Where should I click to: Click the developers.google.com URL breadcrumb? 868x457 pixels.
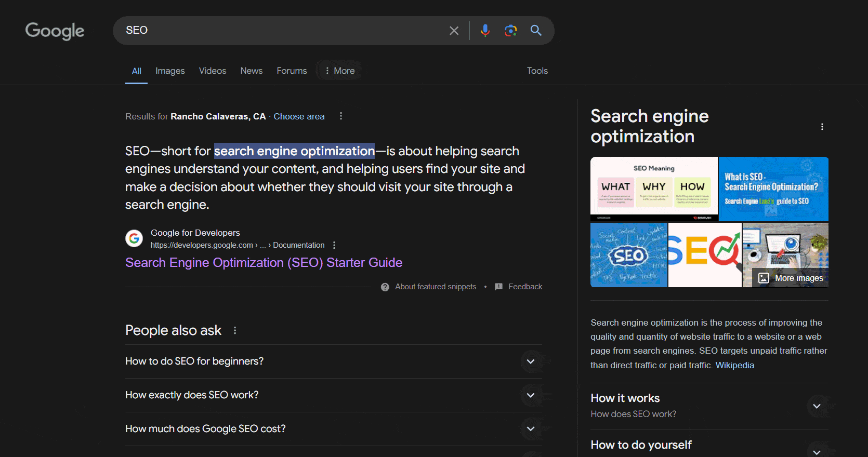(x=238, y=245)
